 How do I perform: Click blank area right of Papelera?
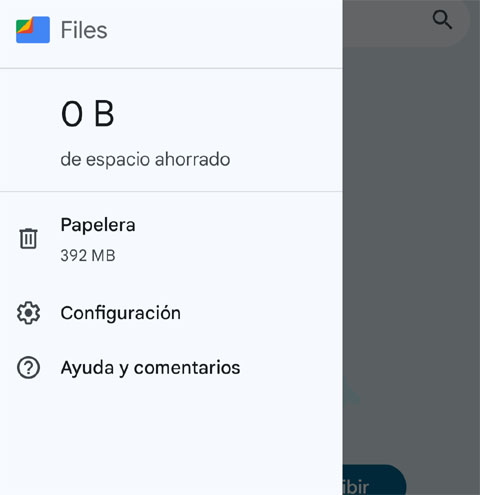point(238,239)
